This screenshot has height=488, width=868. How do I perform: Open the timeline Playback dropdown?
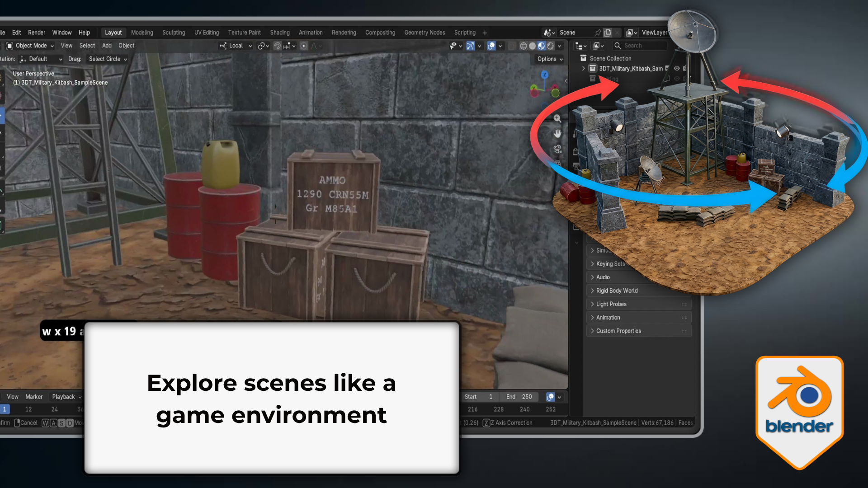(66, 397)
